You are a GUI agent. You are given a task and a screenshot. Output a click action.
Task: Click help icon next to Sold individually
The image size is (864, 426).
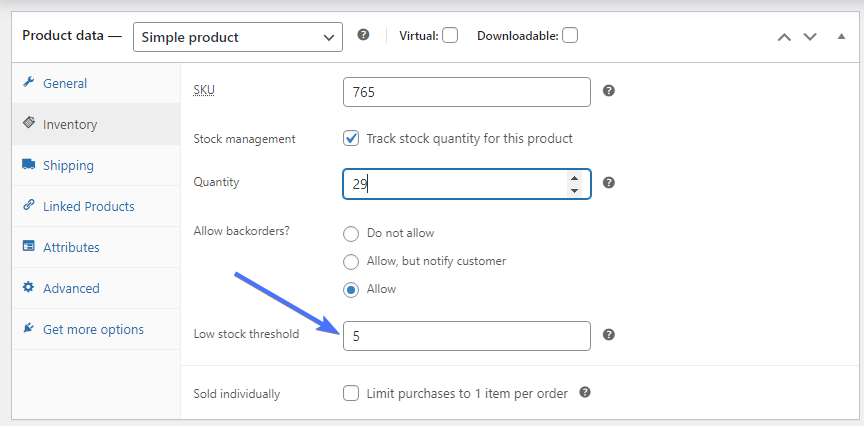585,393
